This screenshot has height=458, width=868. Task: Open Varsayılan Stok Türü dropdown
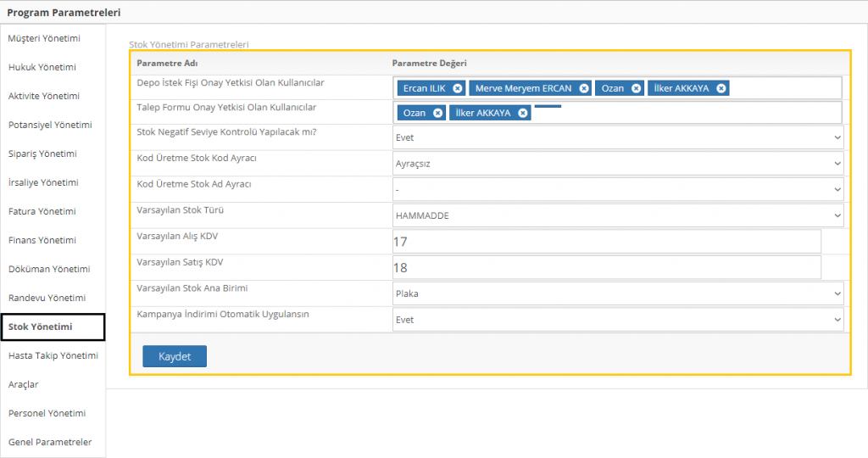[618, 216]
